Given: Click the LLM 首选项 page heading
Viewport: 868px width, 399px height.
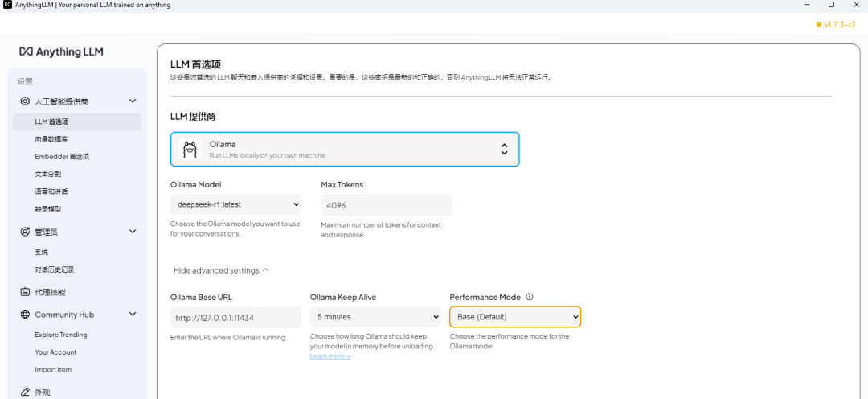Looking at the screenshot, I should (196, 65).
